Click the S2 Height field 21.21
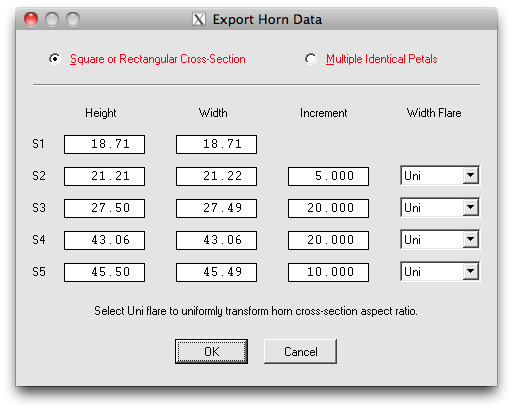513x410 pixels. (x=104, y=176)
